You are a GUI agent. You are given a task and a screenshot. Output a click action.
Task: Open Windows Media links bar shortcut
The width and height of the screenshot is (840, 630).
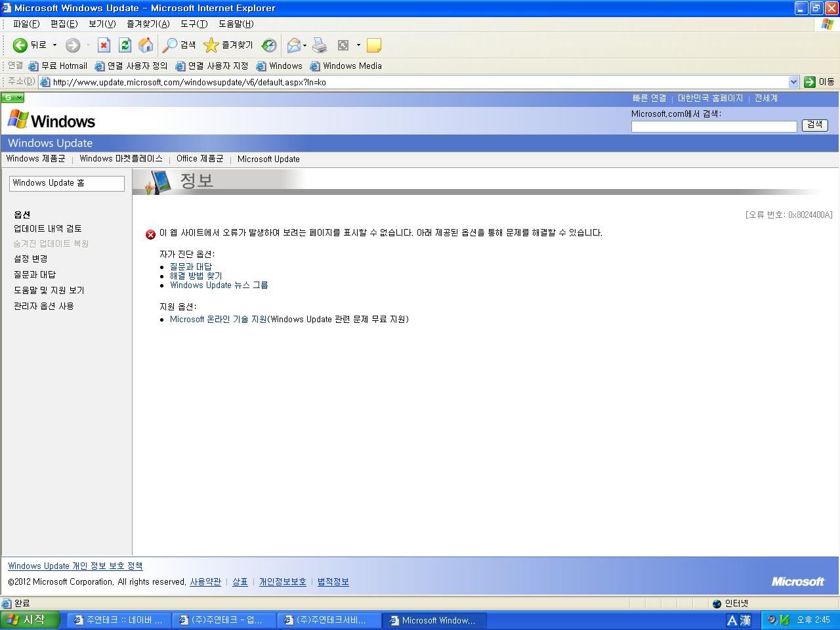pyautogui.click(x=346, y=66)
